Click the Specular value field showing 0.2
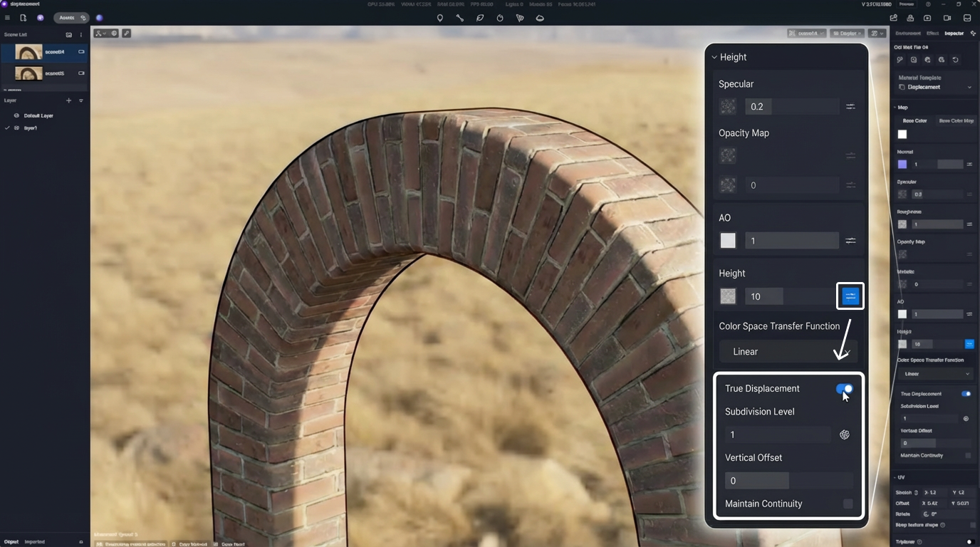 click(x=792, y=107)
